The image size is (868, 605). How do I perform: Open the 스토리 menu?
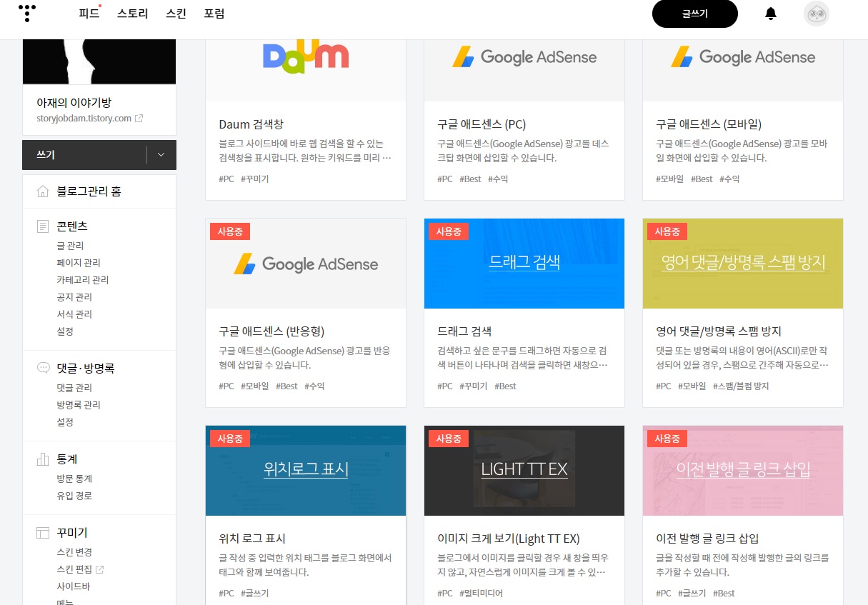[132, 13]
